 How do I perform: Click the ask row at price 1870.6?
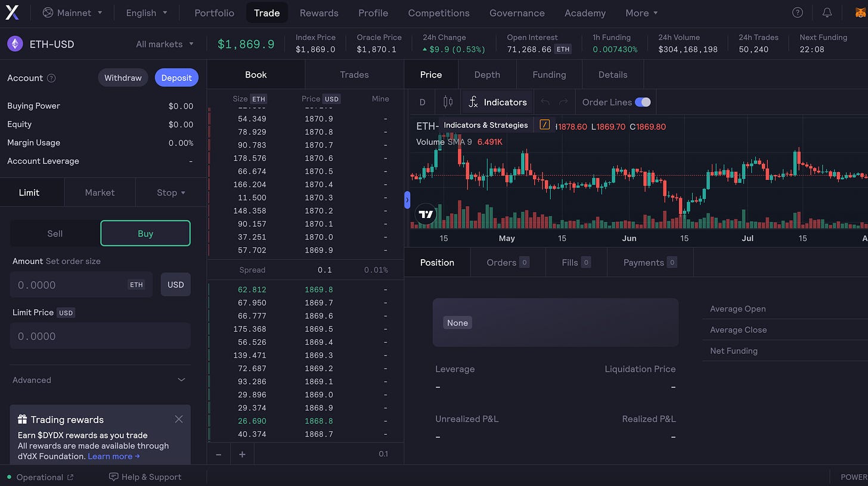305,158
